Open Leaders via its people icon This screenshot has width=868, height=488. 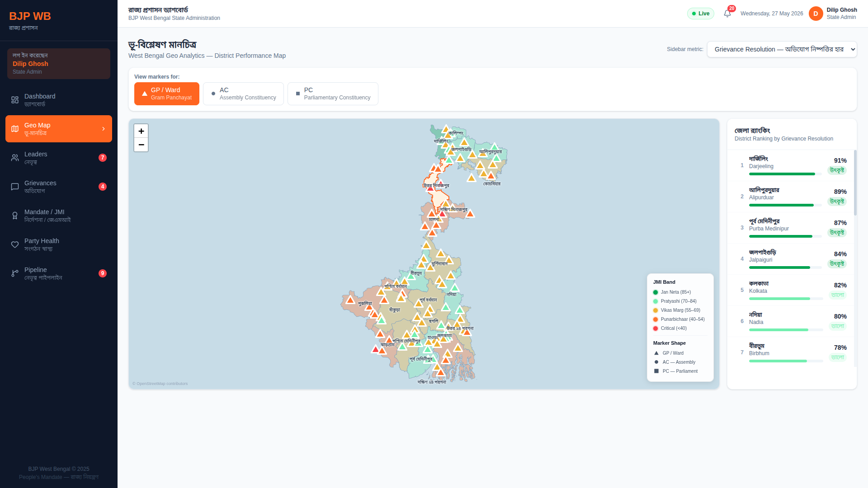pos(15,158)
